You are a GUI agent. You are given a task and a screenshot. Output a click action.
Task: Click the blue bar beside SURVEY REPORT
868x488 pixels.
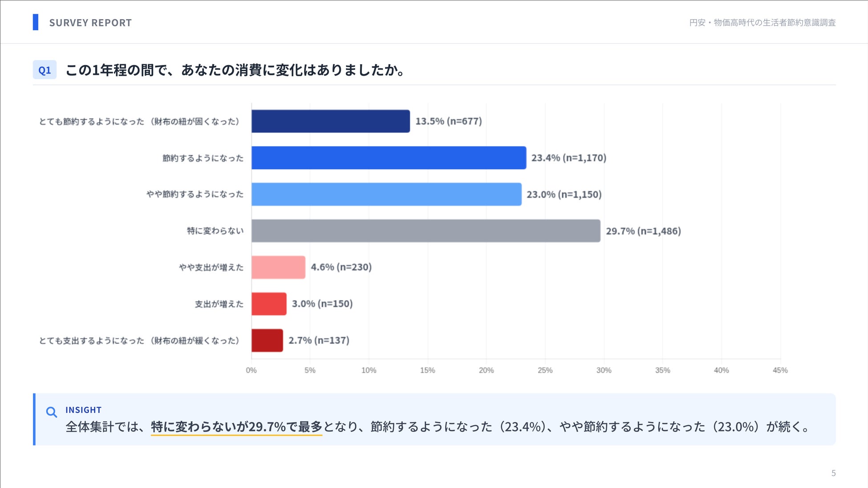point(36,22)
